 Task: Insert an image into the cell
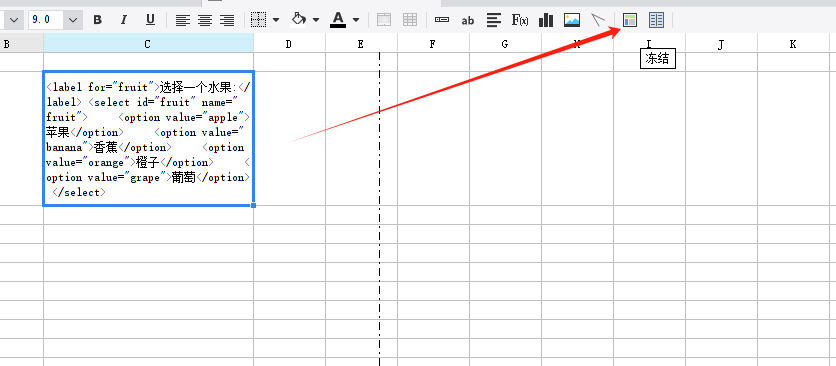click(x=572, y=20)
